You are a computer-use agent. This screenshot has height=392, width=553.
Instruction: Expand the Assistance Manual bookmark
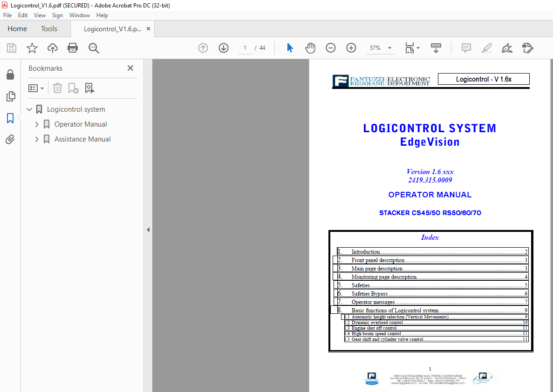coord(37,139)
